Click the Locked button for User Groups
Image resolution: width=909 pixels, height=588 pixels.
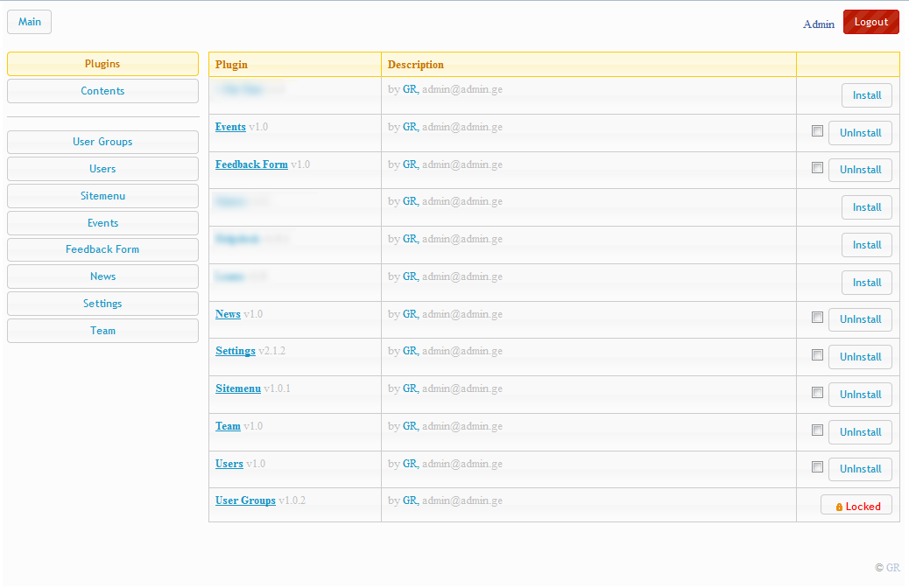[856, 506]
